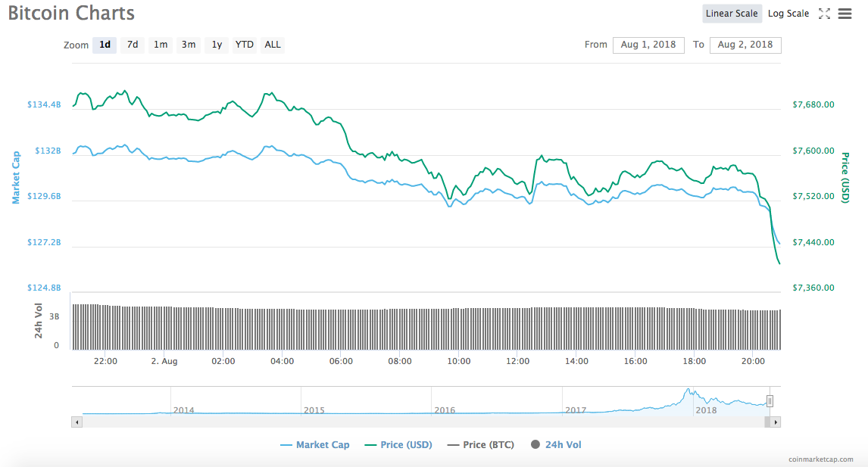Image resolution: width=868 pixels, height=467 pixels.
Task: Click the 2014 label in navigator
Action: click(184, 410)
